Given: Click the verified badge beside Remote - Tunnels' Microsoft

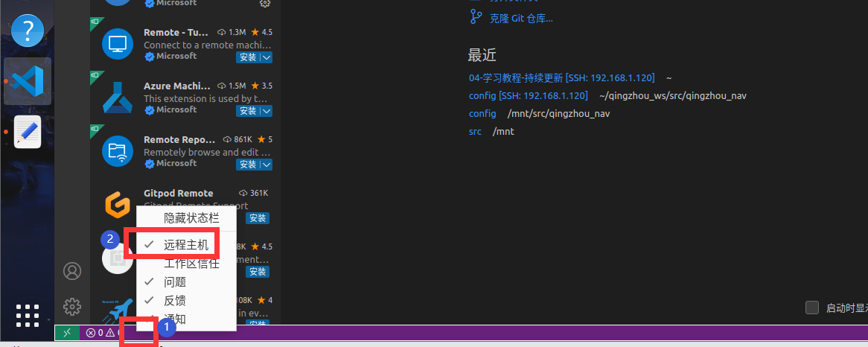Looking at the screenshot, I should tap(150, 57).
